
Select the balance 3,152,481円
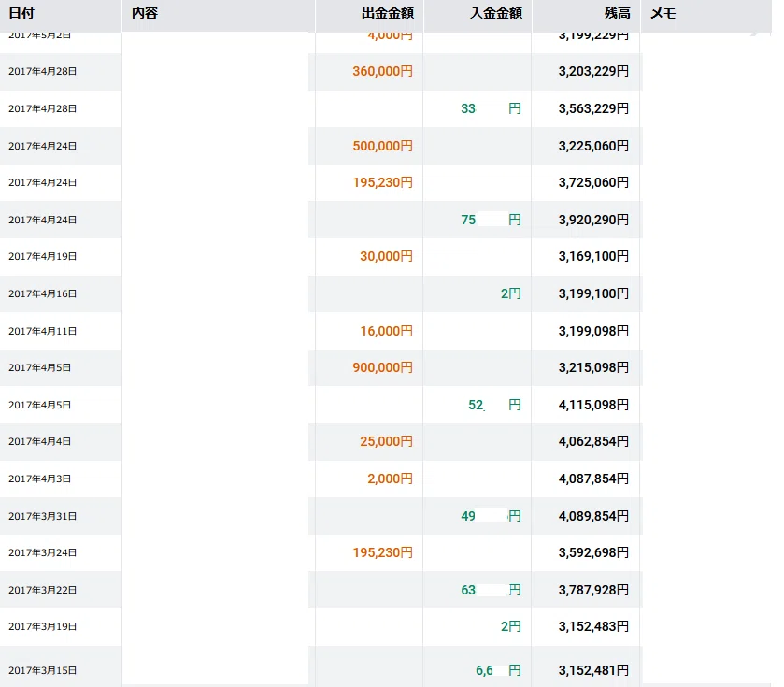[x=593, y=670]
